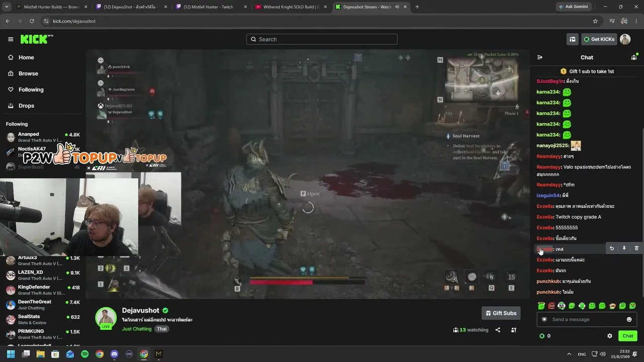Collapse the chat panel with arrow icon
The height and width of the screenshot is (362, 644).
click(540, 57)
